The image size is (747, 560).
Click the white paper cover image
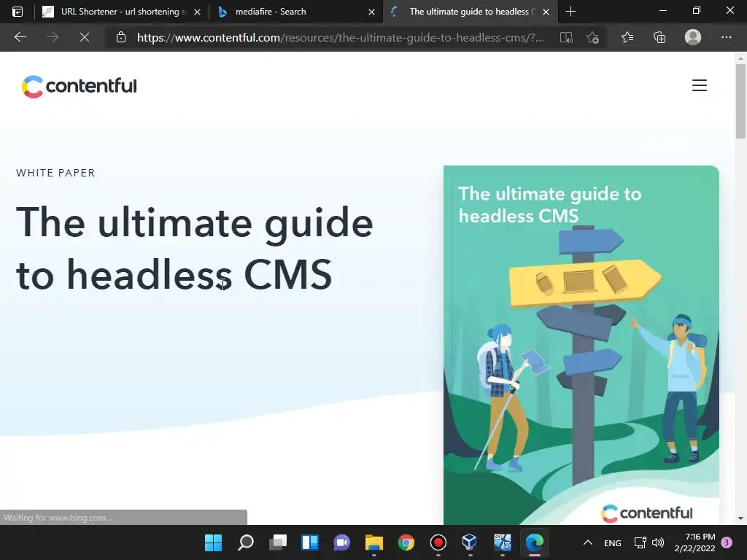(x=581, y=345)
